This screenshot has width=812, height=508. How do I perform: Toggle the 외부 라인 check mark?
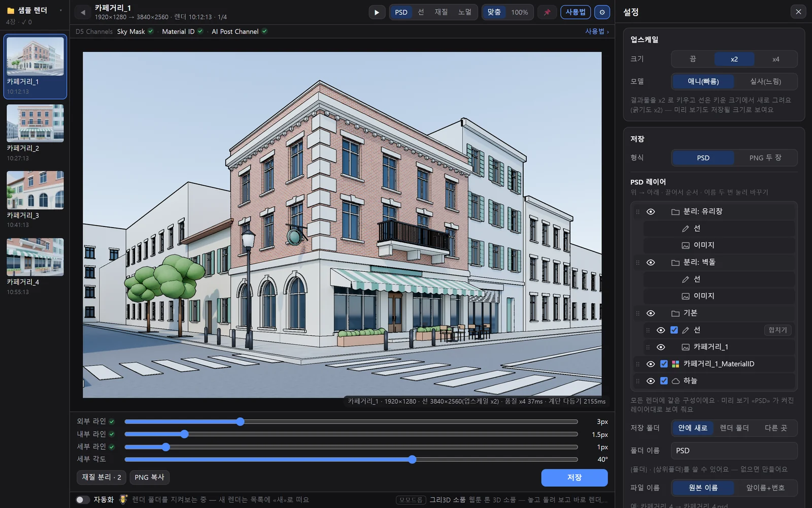112,422
